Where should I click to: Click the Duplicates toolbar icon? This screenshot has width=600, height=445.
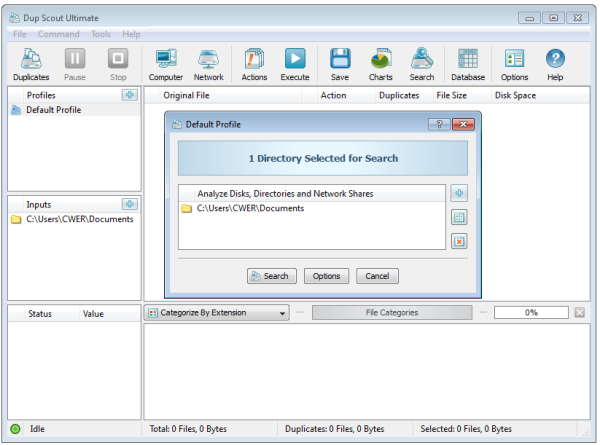31,64
